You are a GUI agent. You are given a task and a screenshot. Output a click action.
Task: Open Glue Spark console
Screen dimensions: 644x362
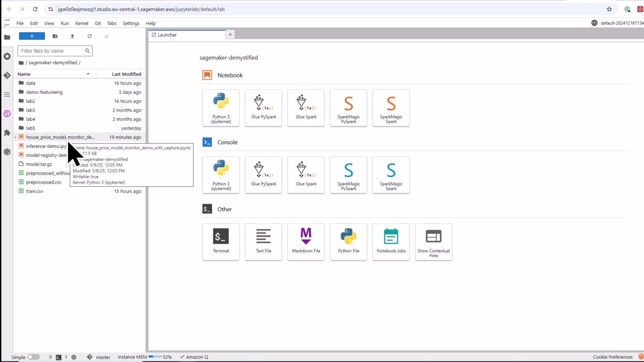click(x=306, y=175)
